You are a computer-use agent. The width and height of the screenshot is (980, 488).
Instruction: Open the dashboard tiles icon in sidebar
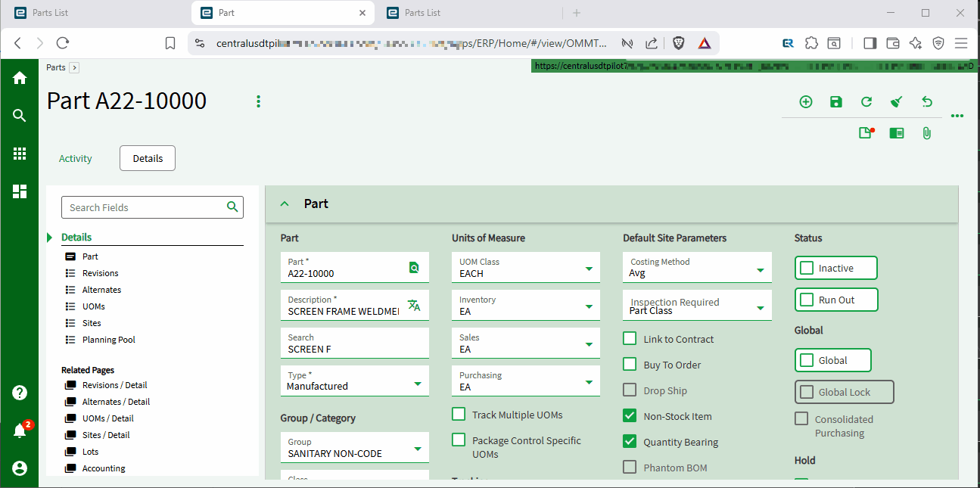pyautogui.click(x=20, y=191)
